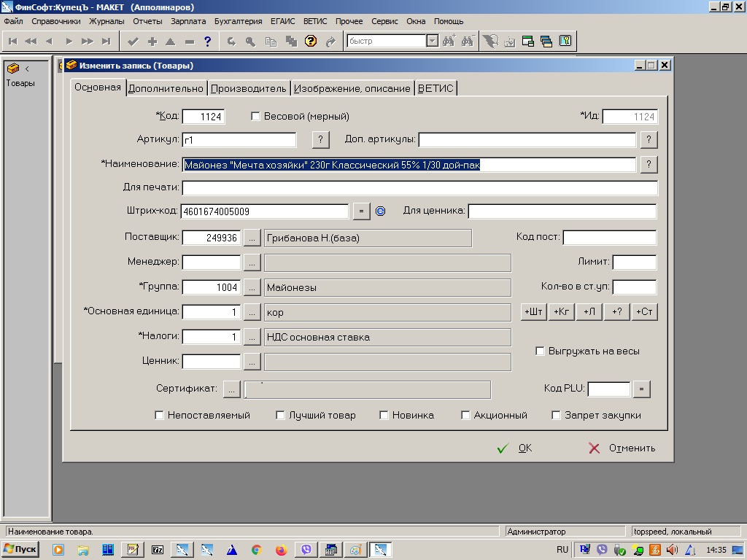
Task: Tick the Новинка checkbox
Action: (384, 415)
